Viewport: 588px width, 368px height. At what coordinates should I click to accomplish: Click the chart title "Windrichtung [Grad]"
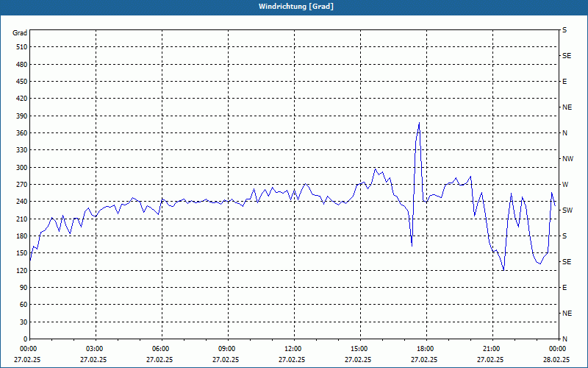[x=296, y=7]
